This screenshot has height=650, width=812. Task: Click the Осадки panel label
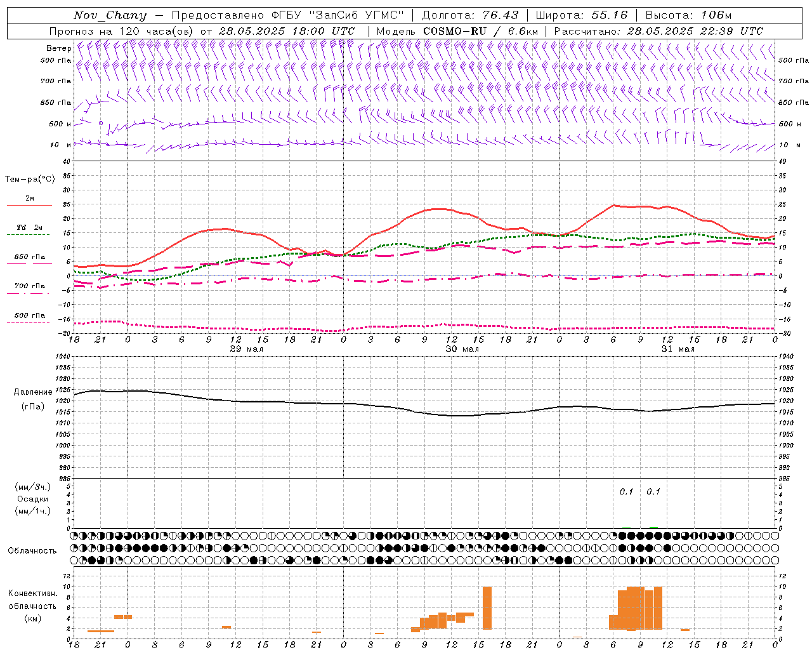[x=33, y=499]
